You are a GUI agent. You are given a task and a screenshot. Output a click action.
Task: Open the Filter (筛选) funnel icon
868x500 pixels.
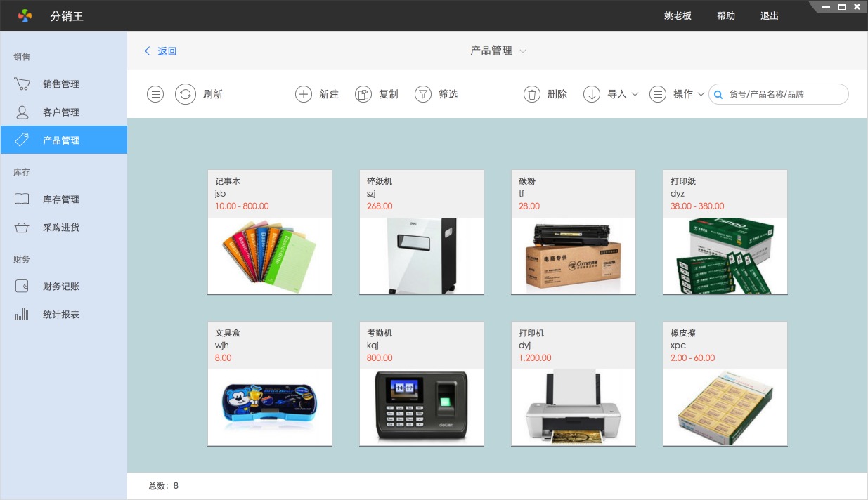point(423,94)
